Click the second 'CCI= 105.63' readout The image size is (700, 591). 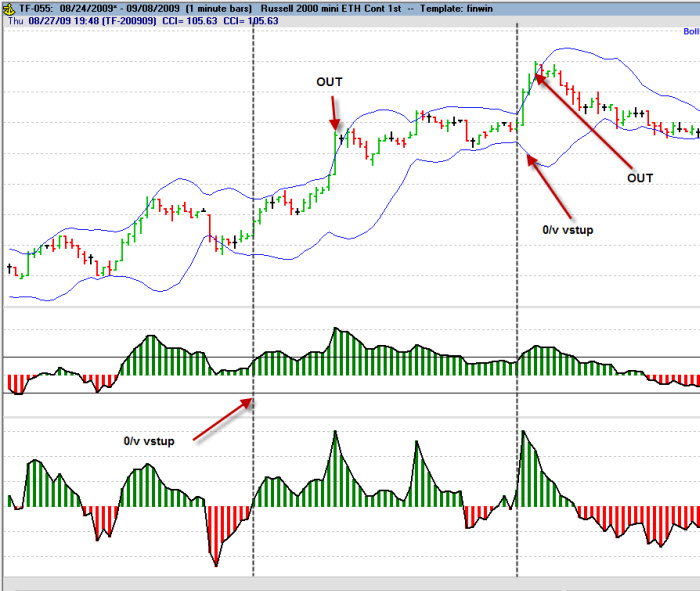coord(251,21)
